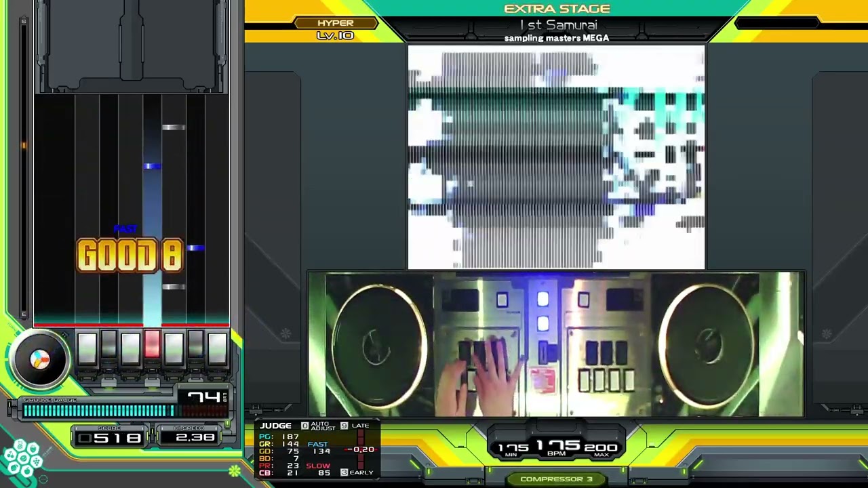Click the 74 percent gauge readout
Screen dimensions: 868x488
click(203, 396)
